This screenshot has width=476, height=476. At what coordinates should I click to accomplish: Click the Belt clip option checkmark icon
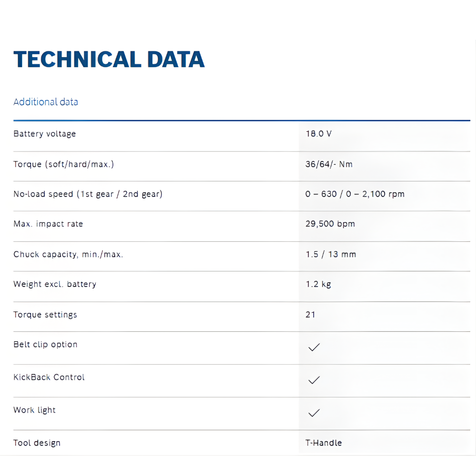[314, 347]
